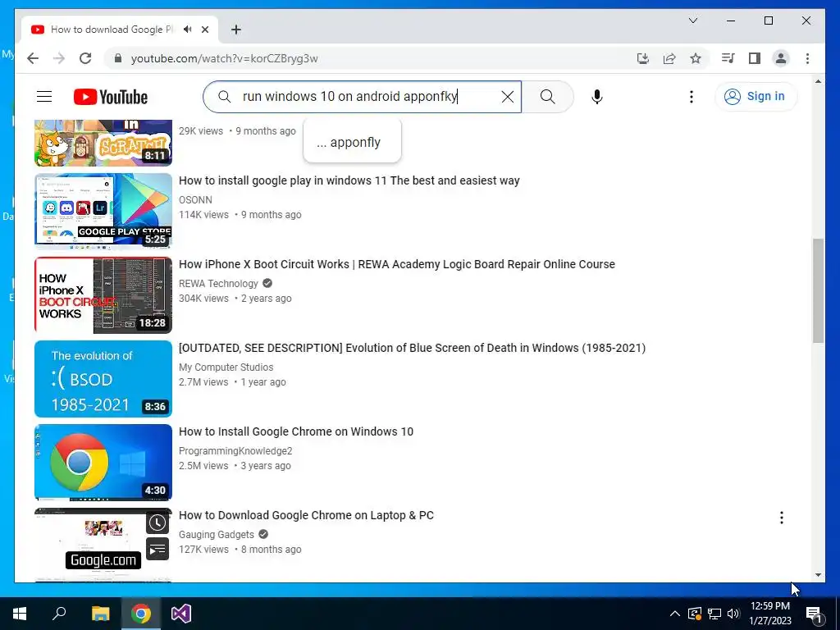Click inside the YouTube search box
Screen dimensions: 840x630
362,97
